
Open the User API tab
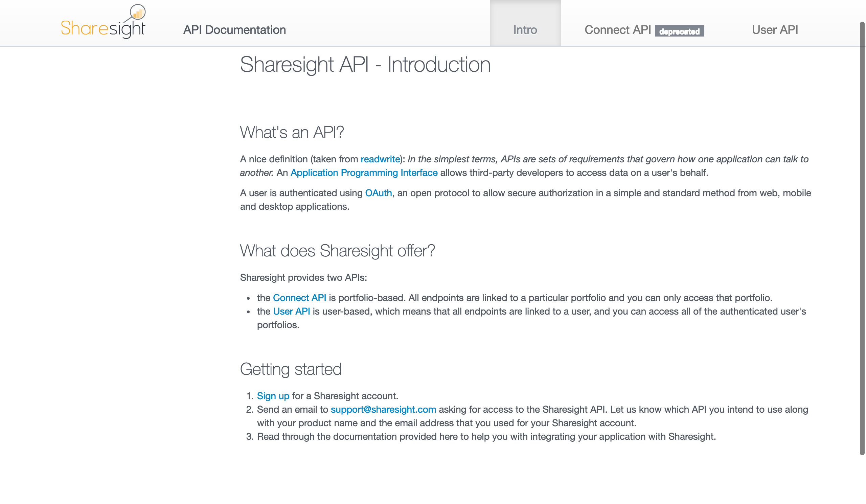775,30
